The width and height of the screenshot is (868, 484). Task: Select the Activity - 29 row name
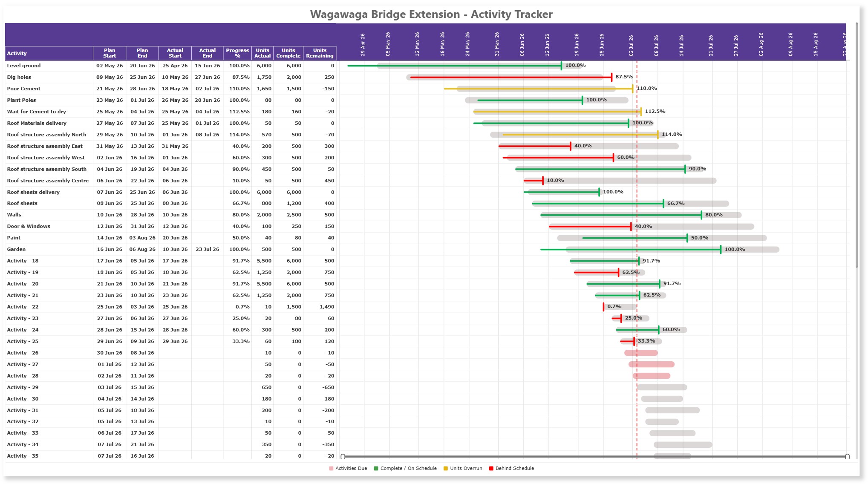click(x=23, y=387)
